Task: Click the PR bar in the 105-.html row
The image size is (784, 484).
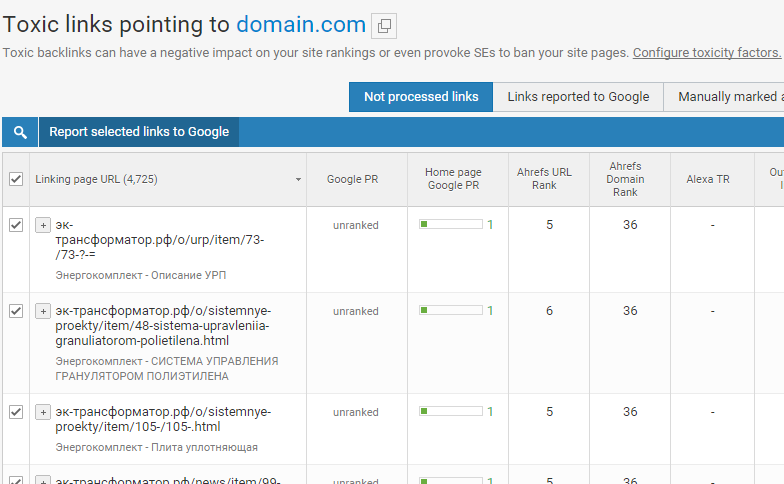Action: [451, 411]
